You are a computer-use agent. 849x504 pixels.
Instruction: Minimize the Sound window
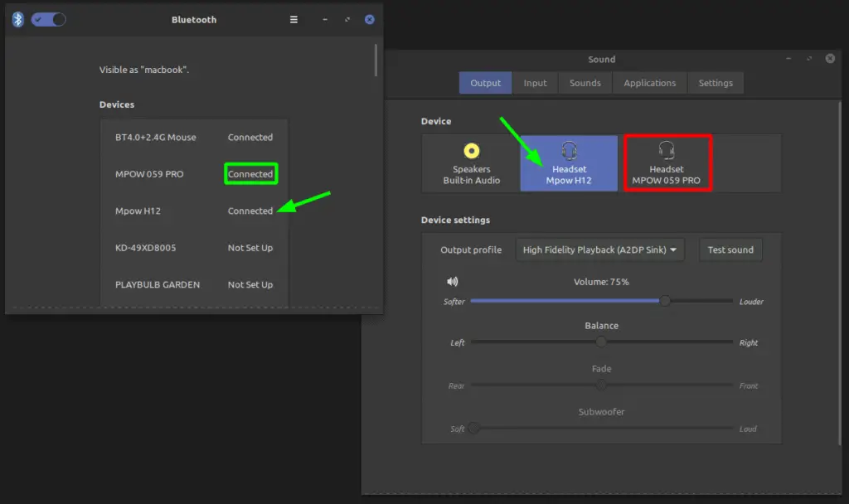click(x=788, y=59)
